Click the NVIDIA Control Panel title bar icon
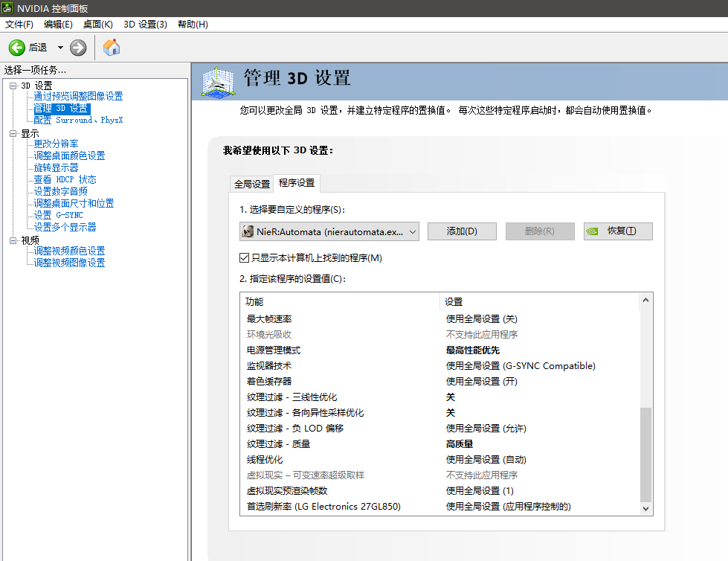The width and height of the screenshot is (728, 561). 7,8
